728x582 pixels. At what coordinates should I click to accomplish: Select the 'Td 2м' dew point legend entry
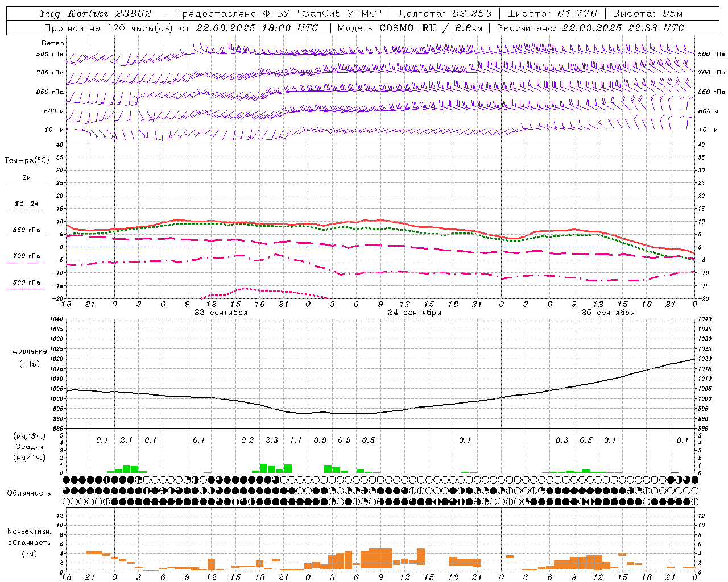click(26, 203)
